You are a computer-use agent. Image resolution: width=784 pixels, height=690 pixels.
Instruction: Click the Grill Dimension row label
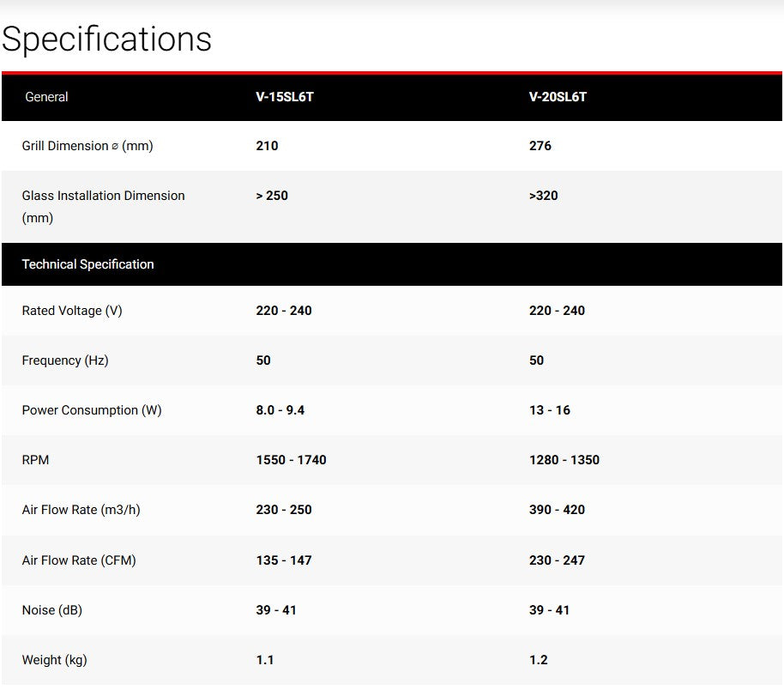[x=87, y=146]
